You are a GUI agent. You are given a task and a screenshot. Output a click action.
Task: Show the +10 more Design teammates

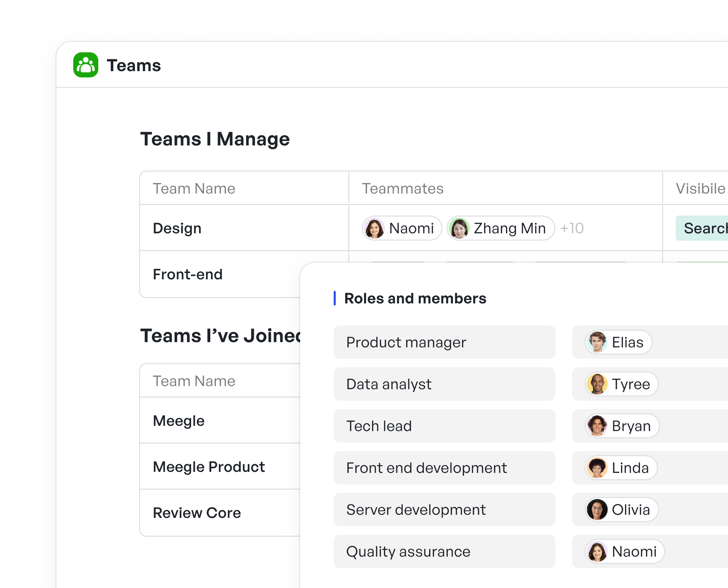pyautogui.click(x=572, y=228)
